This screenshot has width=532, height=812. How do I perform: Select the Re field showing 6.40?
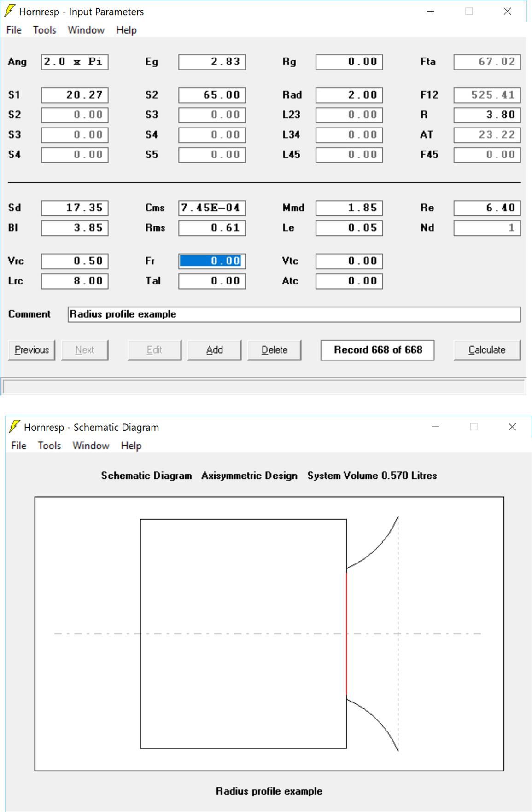pyautogui.click(x=487, y=208)
